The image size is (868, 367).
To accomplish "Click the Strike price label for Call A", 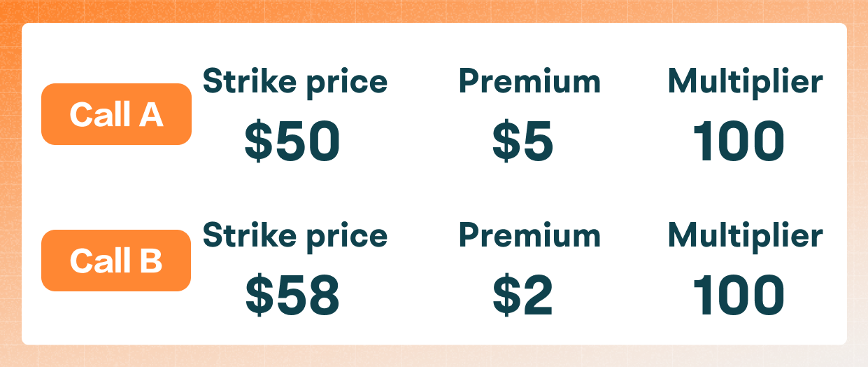I will (x=294, y=82).
